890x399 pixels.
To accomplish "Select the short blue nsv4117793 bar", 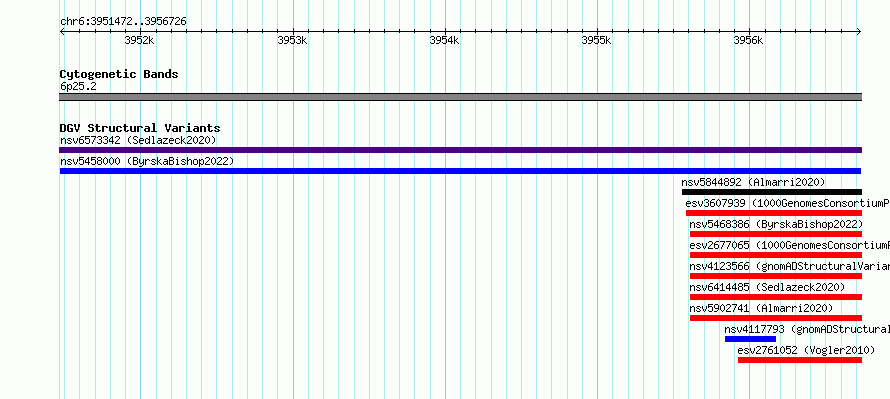I will 750,339.
